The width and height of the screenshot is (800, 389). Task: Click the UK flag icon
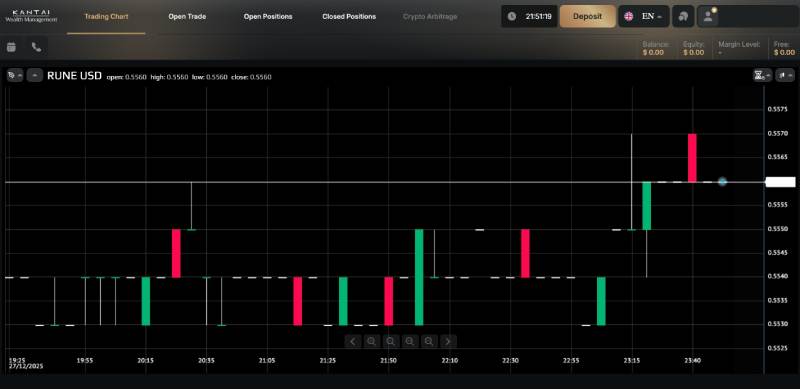coord(629,16)
